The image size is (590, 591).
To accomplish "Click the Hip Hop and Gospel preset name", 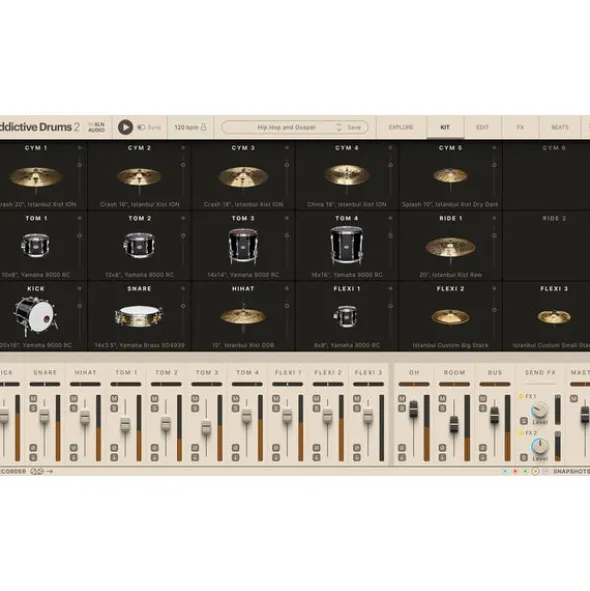I will pos(287,127).
